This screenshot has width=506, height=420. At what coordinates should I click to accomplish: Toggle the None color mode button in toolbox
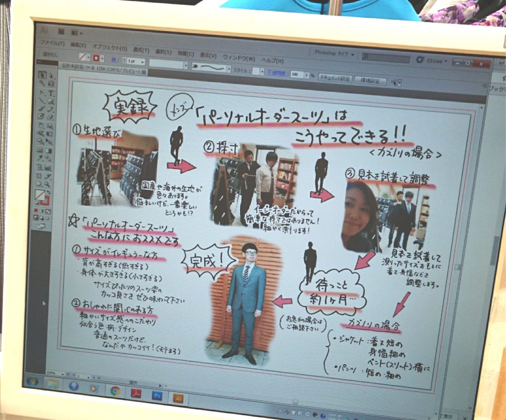click(48, 211)
